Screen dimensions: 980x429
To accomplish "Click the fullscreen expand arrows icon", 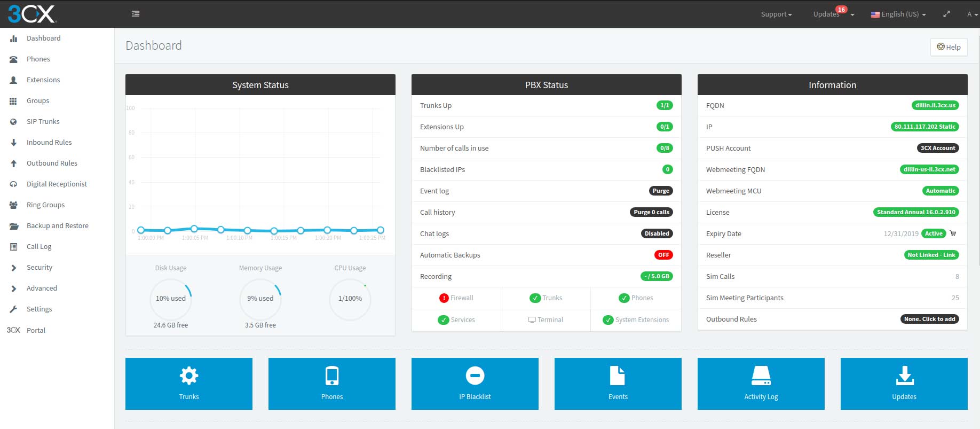I will coord(946,14).
